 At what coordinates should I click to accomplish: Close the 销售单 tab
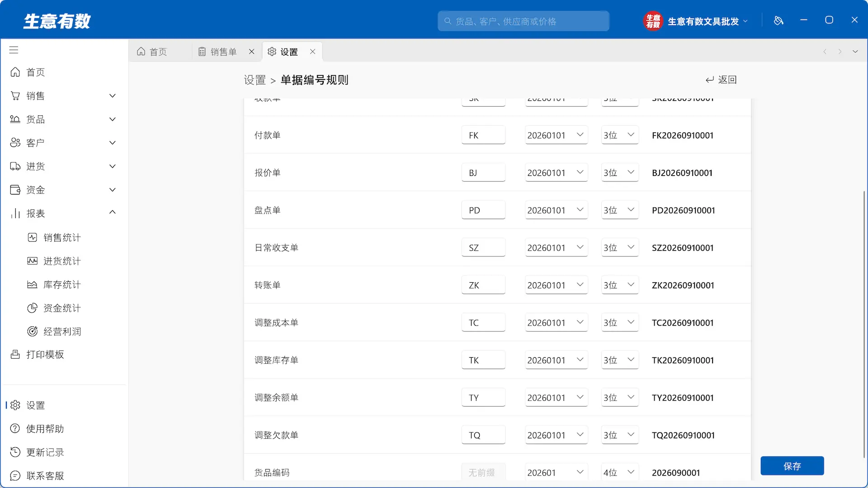pos(252,52)
